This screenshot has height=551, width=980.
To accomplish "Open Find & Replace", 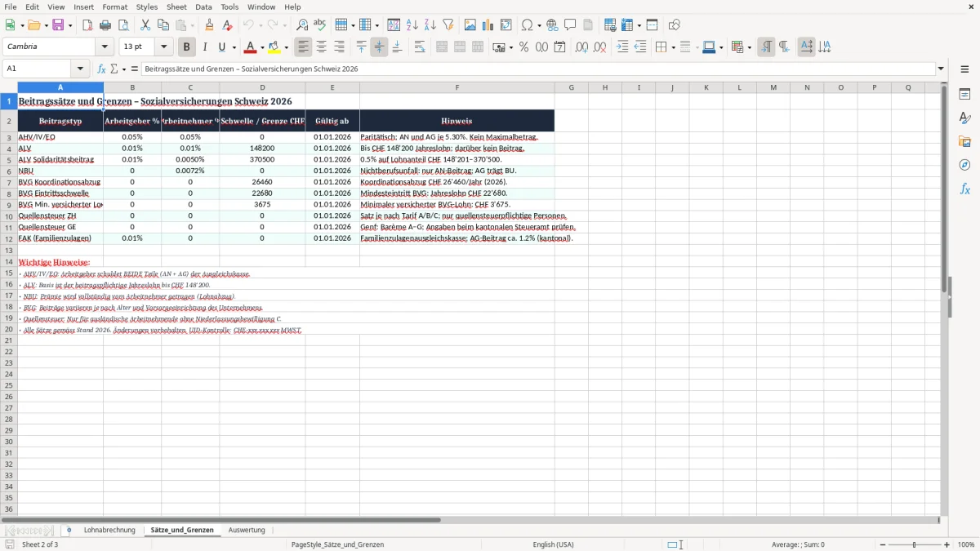I will (x=302, y=25).
